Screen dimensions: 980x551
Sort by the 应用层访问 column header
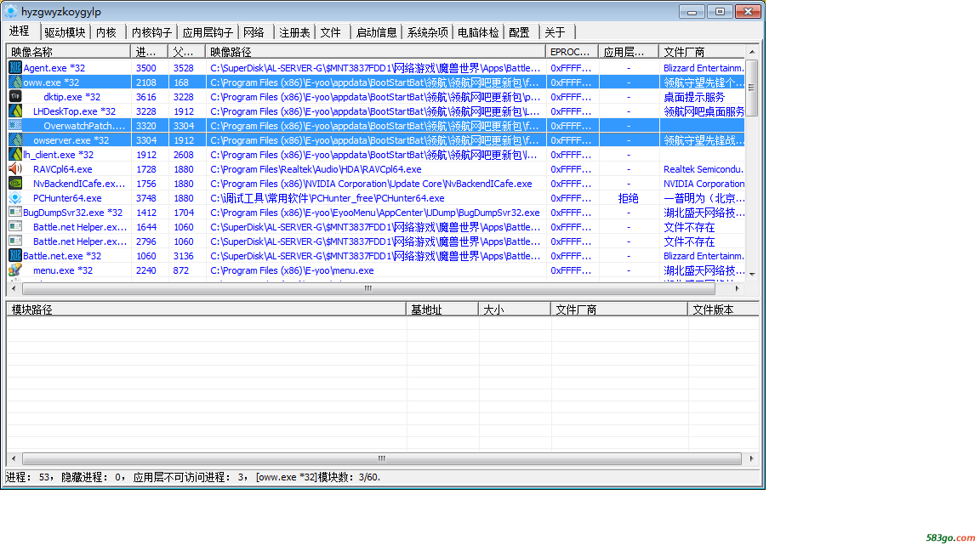628,52
